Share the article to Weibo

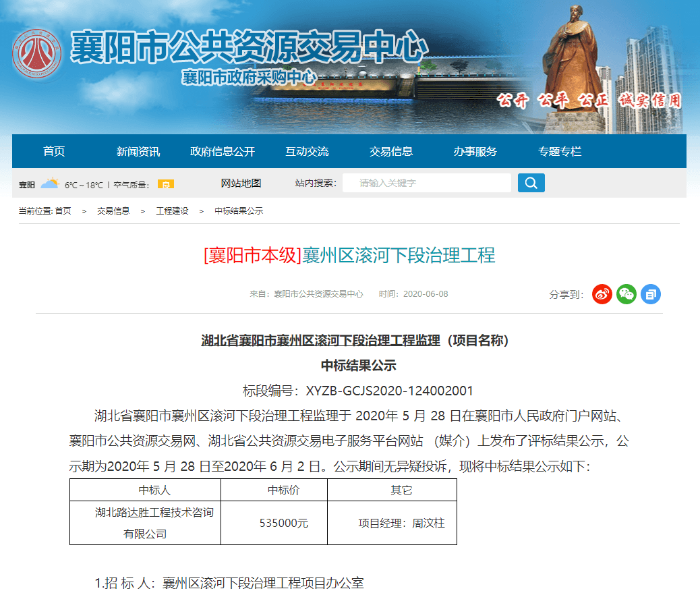(x=602, y=294)
